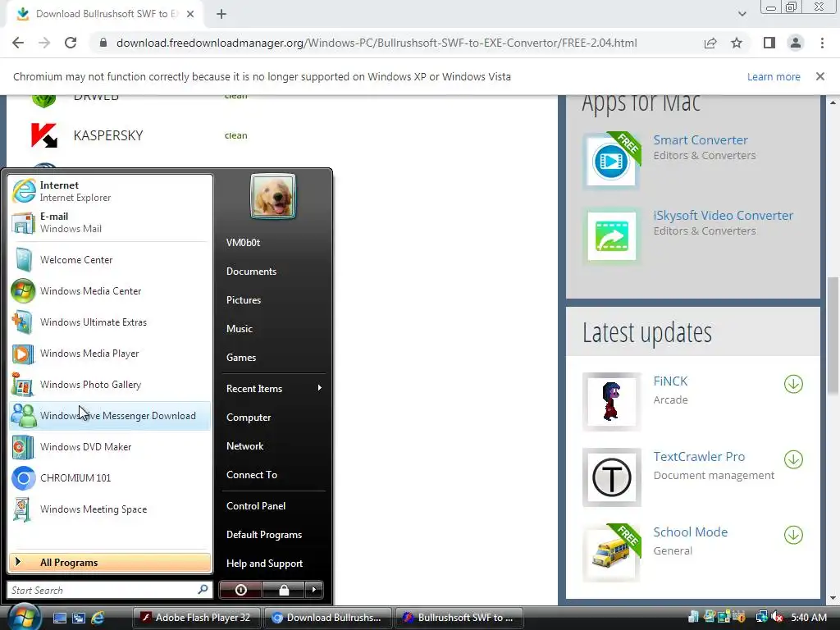Open the profile avatar menu
Viewport: 840px width, 630px height.
[x=796, y=43]
